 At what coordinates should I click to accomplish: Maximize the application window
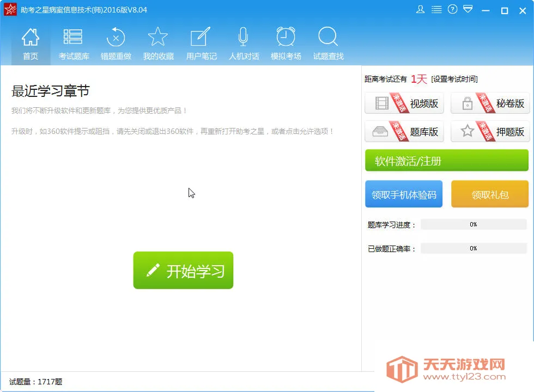505,10
